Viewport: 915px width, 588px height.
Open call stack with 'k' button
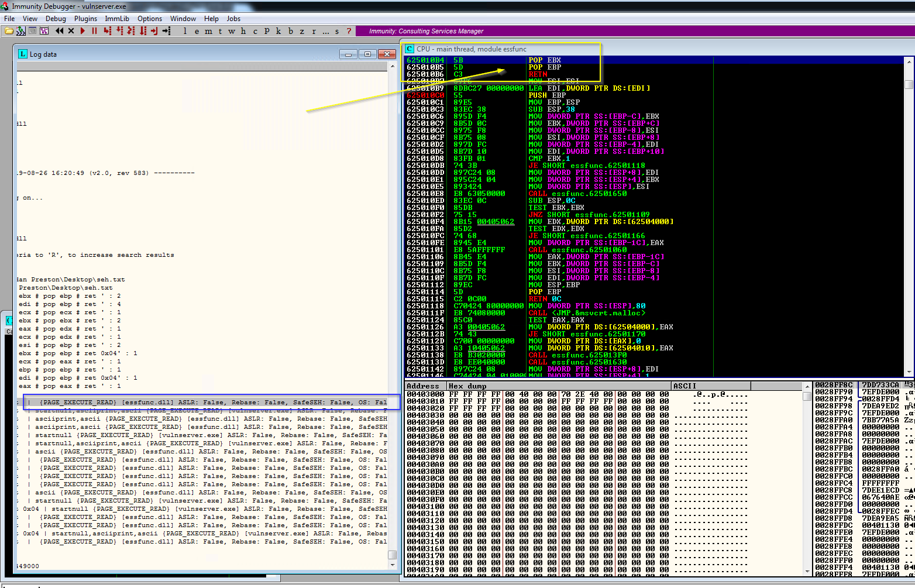[278, 31]
